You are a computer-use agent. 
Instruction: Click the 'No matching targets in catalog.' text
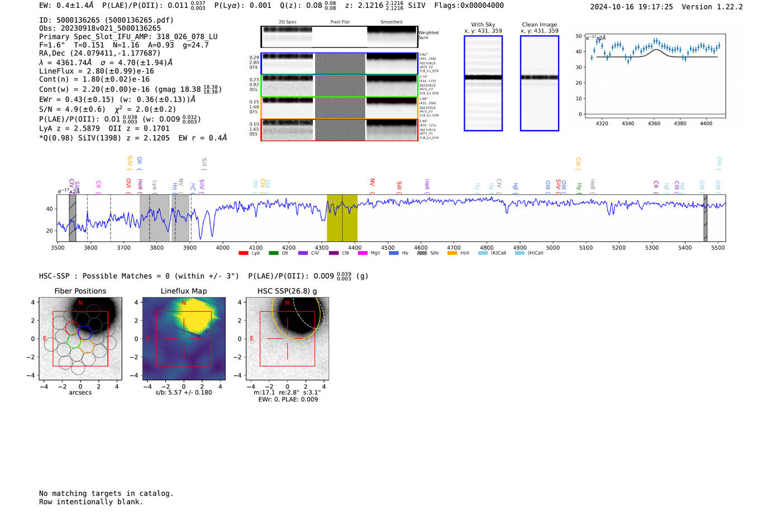point(106,493)
